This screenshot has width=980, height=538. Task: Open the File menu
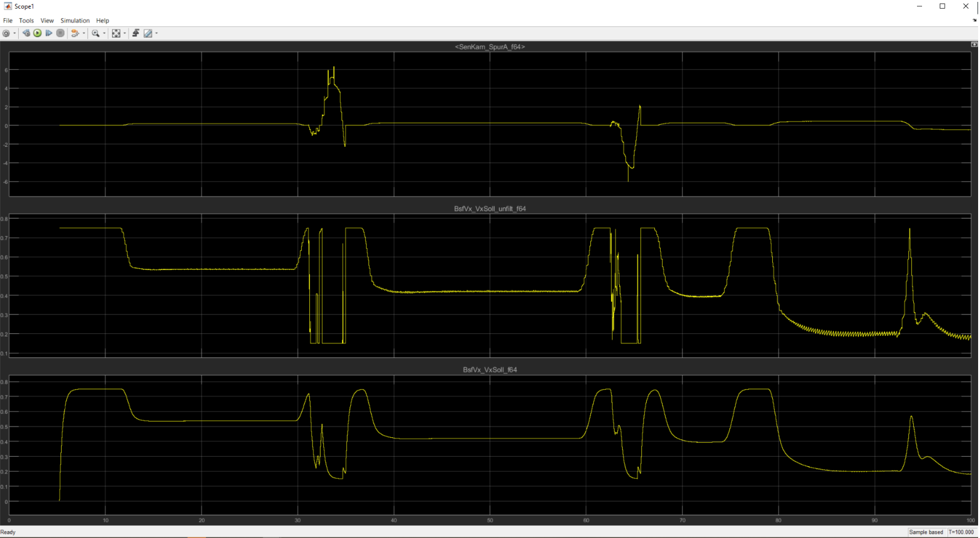8,21
